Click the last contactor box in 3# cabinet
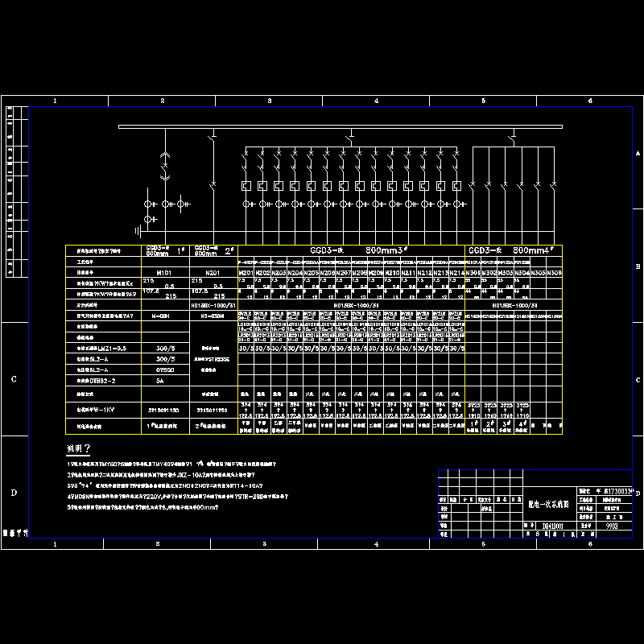The image size is (644, 644). (456, 186)
